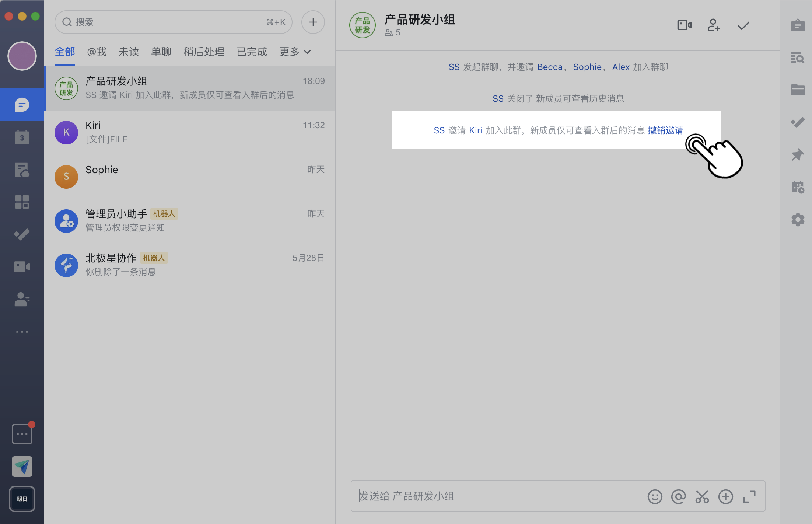Click the 产品研发 group avatar in header
This screenshot has height=524, width=812.
pyautogui.click(x=362, y=25)
